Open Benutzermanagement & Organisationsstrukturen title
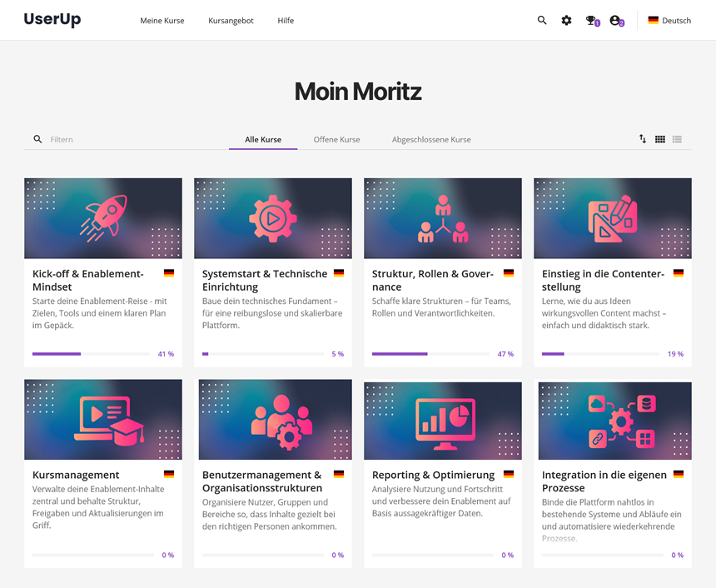Viewport: 716px width, 588px height. coord(262,481)
